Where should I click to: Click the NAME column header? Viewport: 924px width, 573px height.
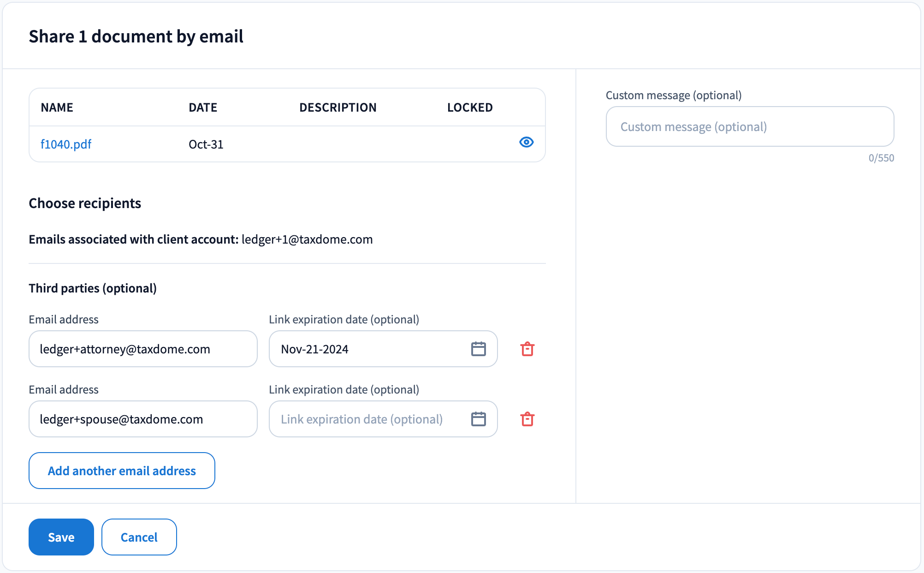click(x=57, y=107)
